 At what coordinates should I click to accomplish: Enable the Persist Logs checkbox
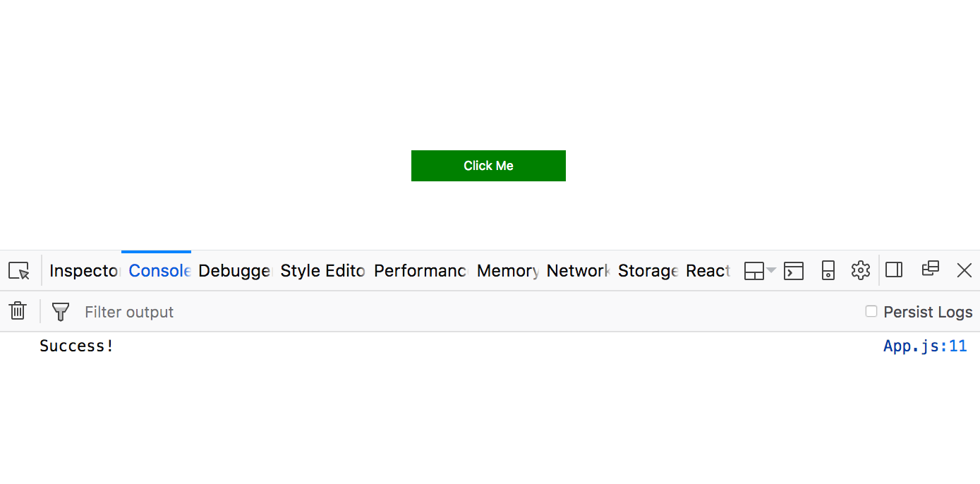(x=871, y=312)
